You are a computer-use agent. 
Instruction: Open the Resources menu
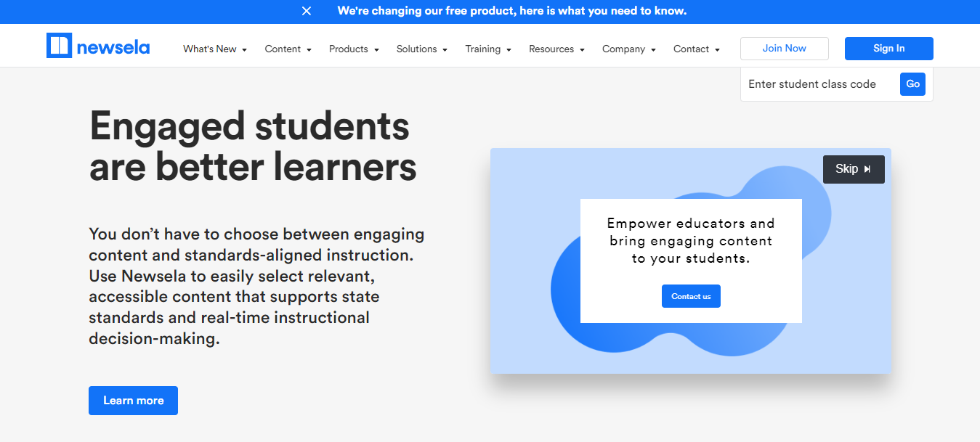tap(551, 49)
